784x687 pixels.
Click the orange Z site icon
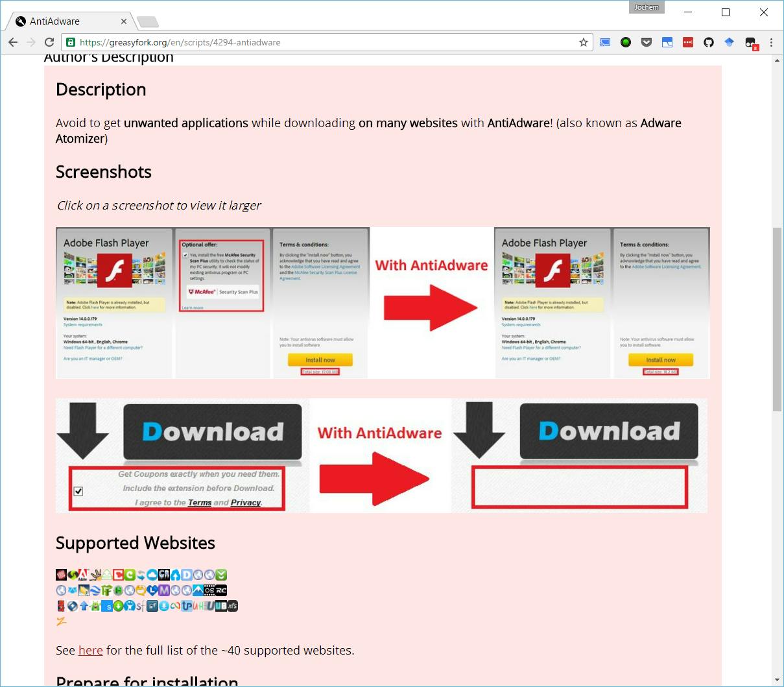pyautogui.click(x=61, y=621)
